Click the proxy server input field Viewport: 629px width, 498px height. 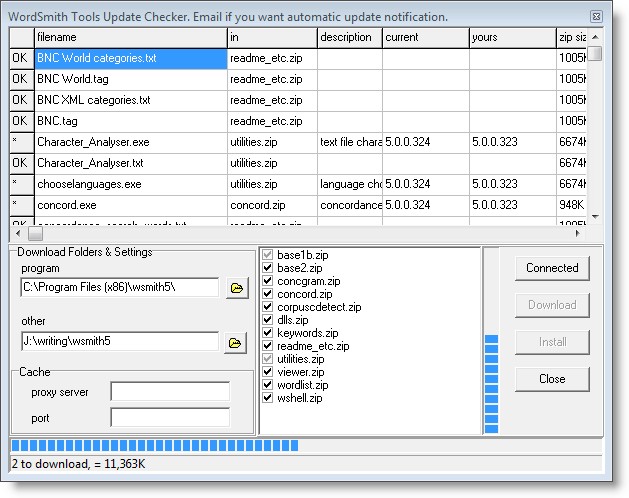pos(170,392)
